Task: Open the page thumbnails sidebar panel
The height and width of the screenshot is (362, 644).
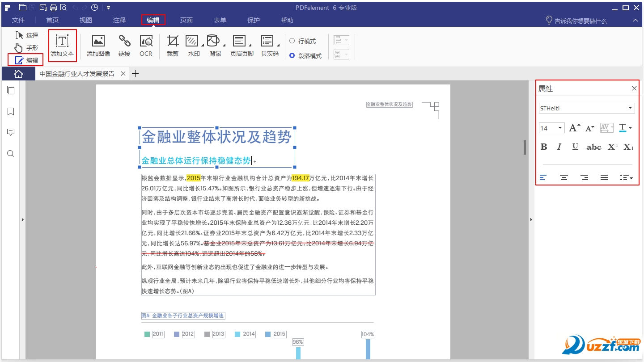Action: coord(11,90)
